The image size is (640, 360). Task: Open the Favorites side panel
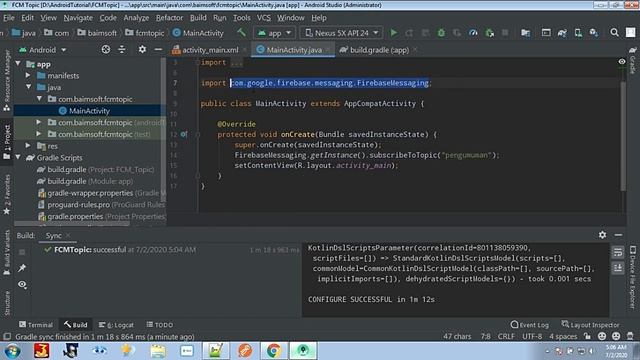[7, 195]
